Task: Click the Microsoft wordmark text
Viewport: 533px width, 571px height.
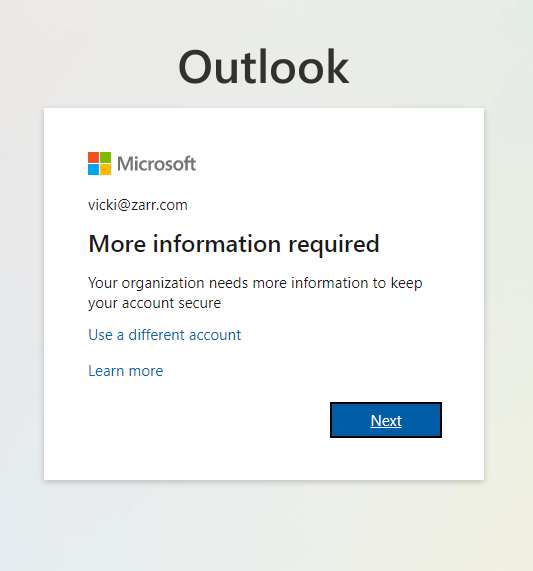Action: 157,164
